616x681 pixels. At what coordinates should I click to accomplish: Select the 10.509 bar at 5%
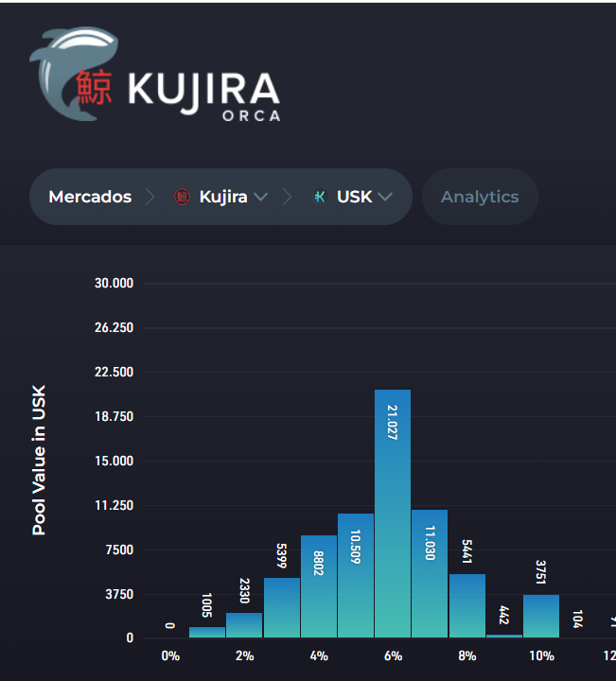[356, 575]
